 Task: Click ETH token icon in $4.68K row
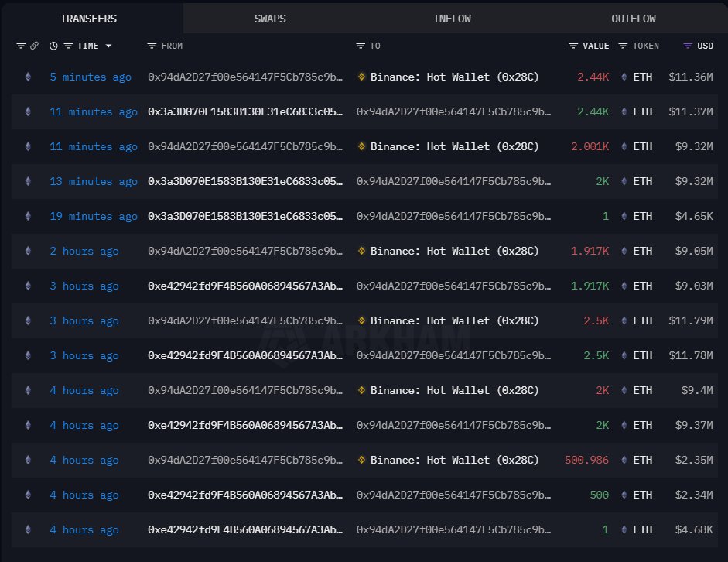pyautogui.click(x=624, y=529)
